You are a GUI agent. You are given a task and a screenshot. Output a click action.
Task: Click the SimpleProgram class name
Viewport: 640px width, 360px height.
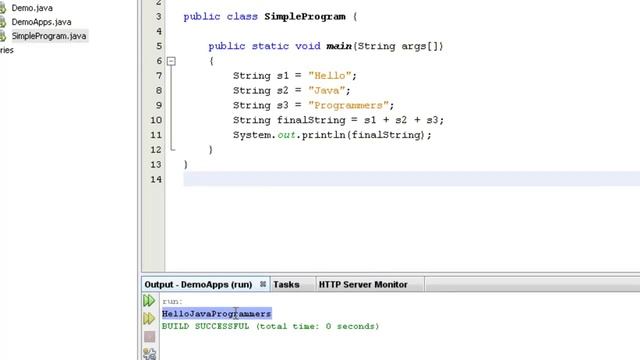tap(305, 17)
